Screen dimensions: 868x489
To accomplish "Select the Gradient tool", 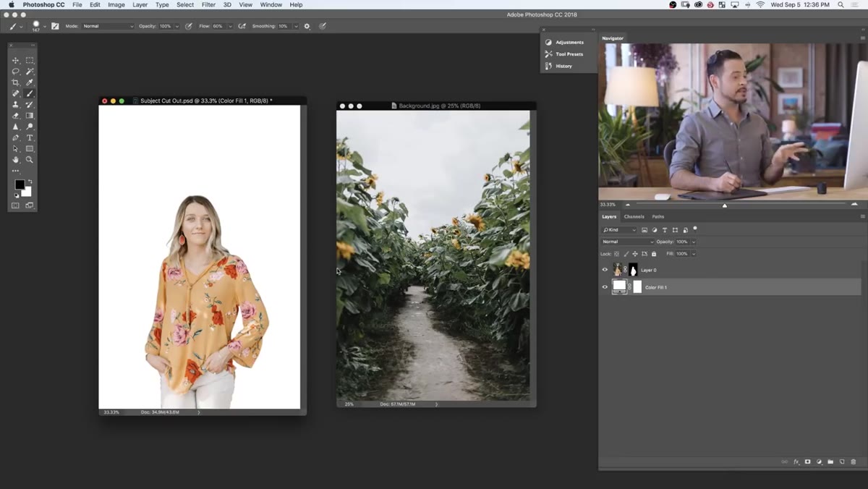I will point(30,116).
